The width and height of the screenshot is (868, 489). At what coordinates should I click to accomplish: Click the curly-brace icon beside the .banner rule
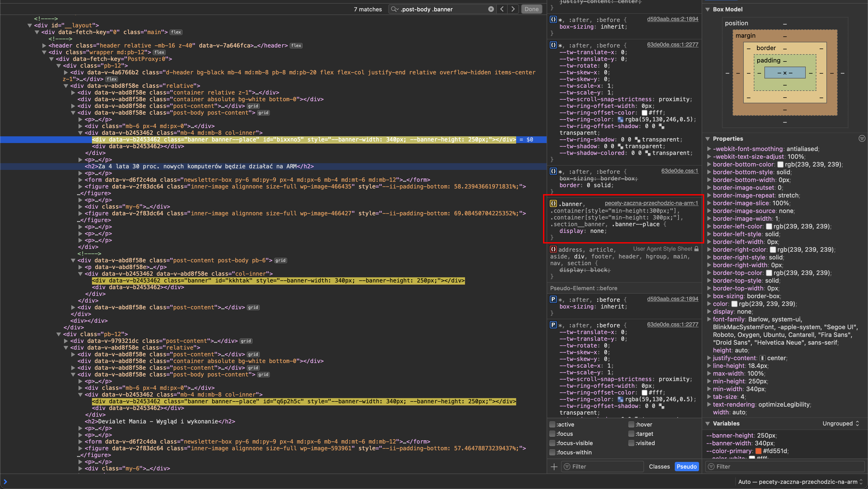(x=553, y=203)
